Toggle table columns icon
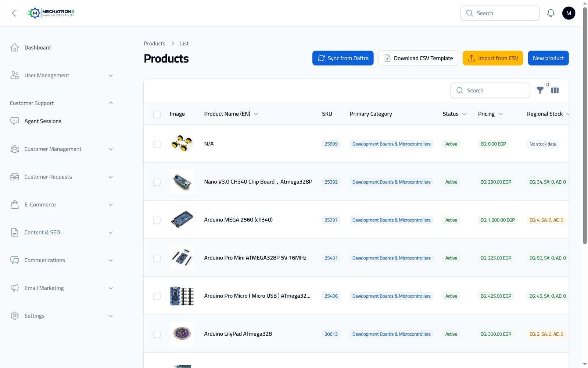The width and height of the screenshot is (588, 368). pos(555,91)
